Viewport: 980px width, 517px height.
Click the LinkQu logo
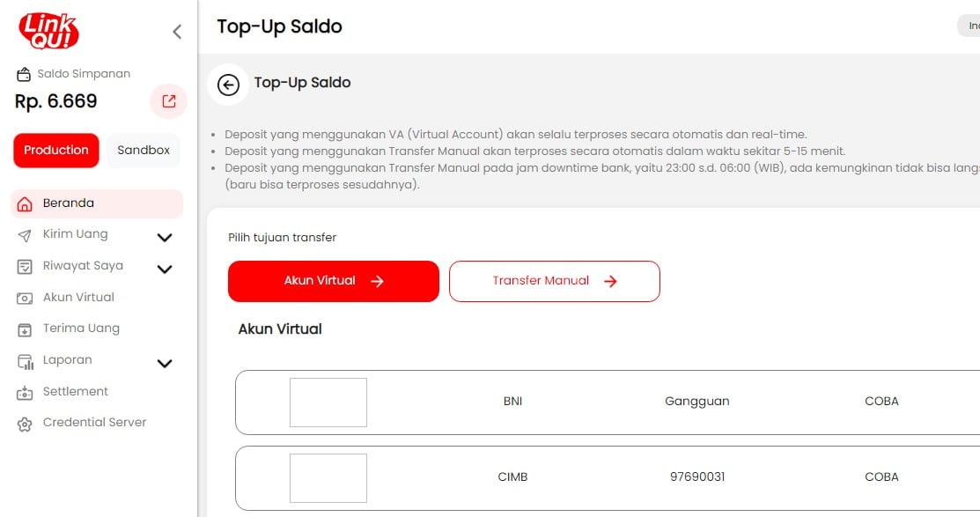click(48, 30)
